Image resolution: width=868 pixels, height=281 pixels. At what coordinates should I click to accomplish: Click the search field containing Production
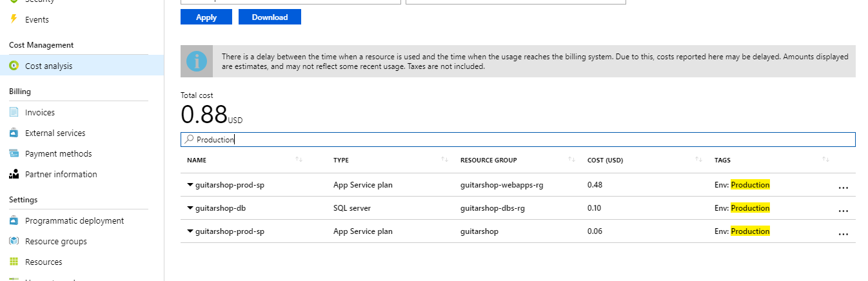518,139
